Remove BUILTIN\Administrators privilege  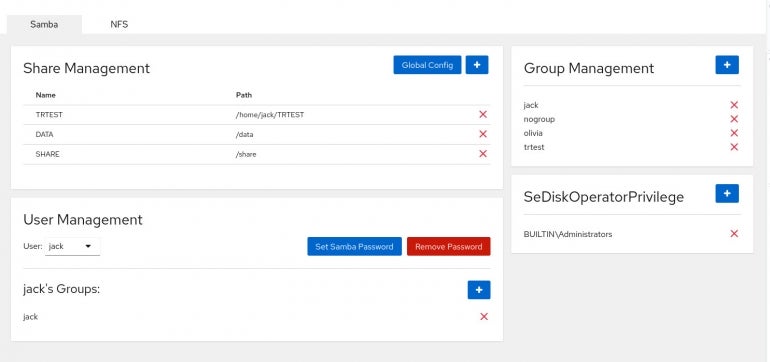(x=734, y=234)
